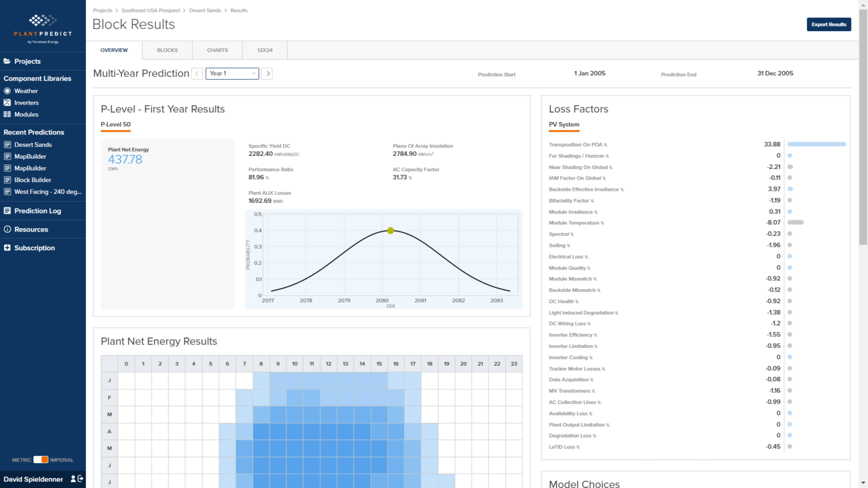Switch Loss Factors to PV System

tap(563, 124)
